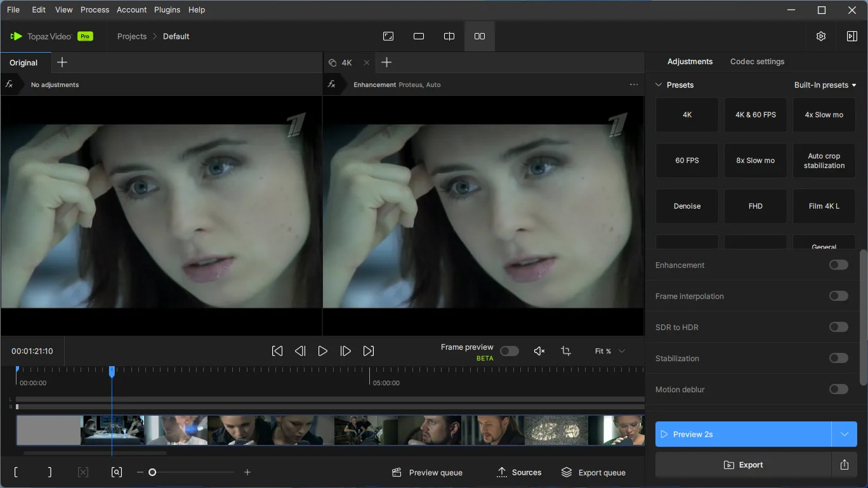Image resolution: width=868 pixels, height=488 pixels.
Task: Open settings via the gear icon
Action: click(x=821, y=36)
